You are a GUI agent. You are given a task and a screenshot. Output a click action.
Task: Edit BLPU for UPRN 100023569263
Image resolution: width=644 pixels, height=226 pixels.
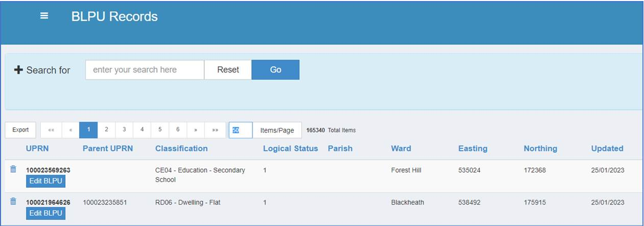(x=45, y=181)
